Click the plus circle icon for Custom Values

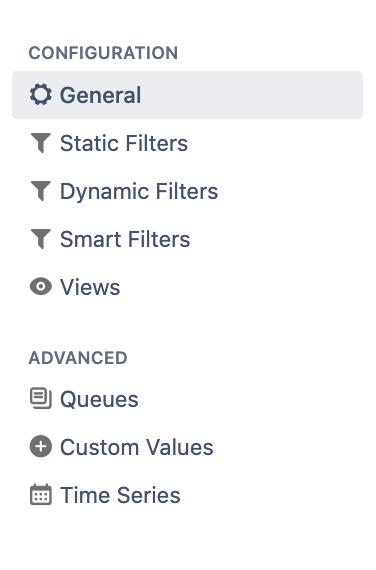[40, 446]
